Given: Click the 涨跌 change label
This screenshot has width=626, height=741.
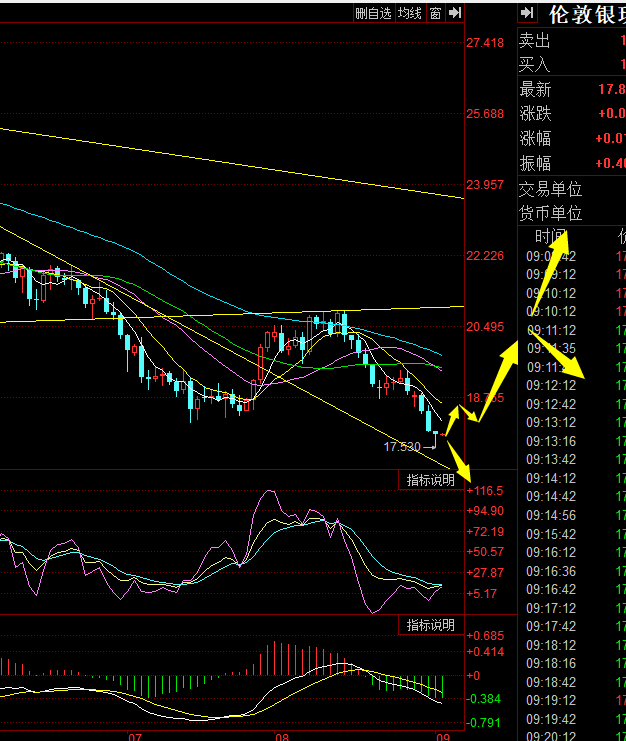Looking at the screenshot, I should tap(535, 114).
